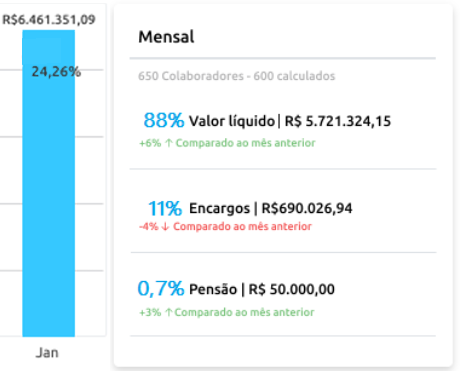Select the +3% Comparado ao mês anterior text

pos(227,312)
